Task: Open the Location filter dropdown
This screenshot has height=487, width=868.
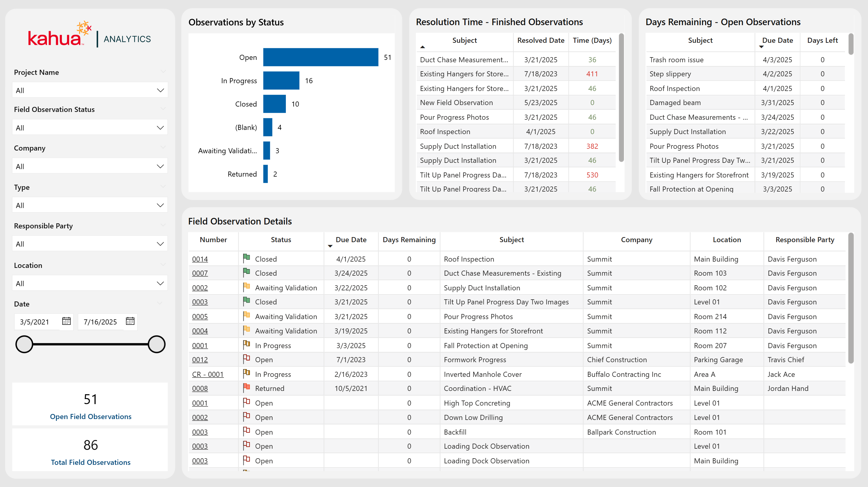Action: (x=90, y=283)
